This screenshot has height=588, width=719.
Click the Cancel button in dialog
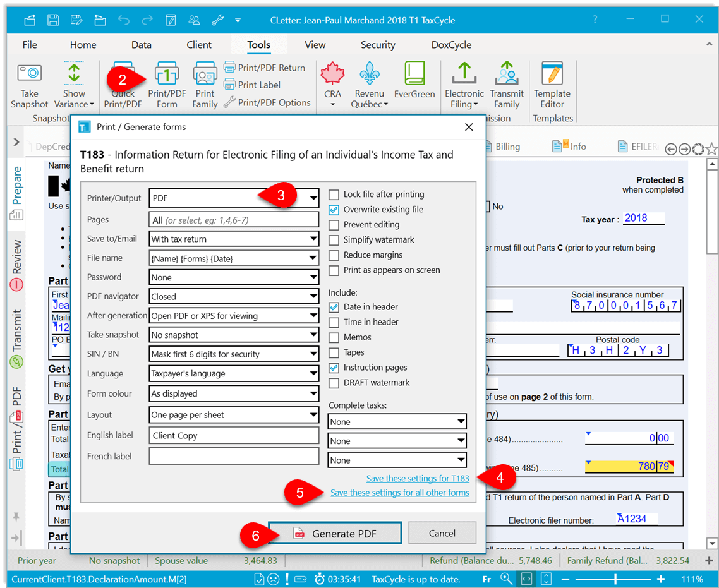[442, 534]
